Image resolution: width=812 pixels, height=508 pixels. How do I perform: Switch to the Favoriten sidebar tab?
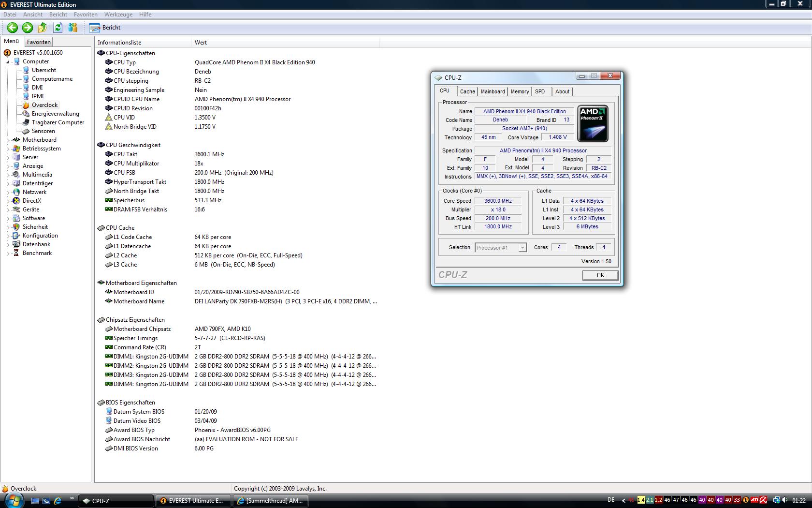pyautogui.click(x=39, y=42)
